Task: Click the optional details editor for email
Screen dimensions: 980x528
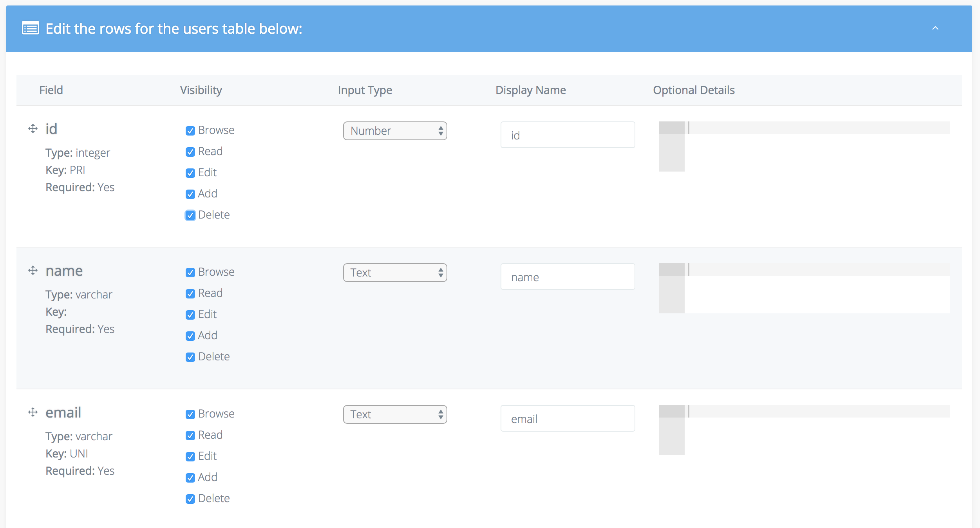Action: pyautogui.click(x=804, y=430)
